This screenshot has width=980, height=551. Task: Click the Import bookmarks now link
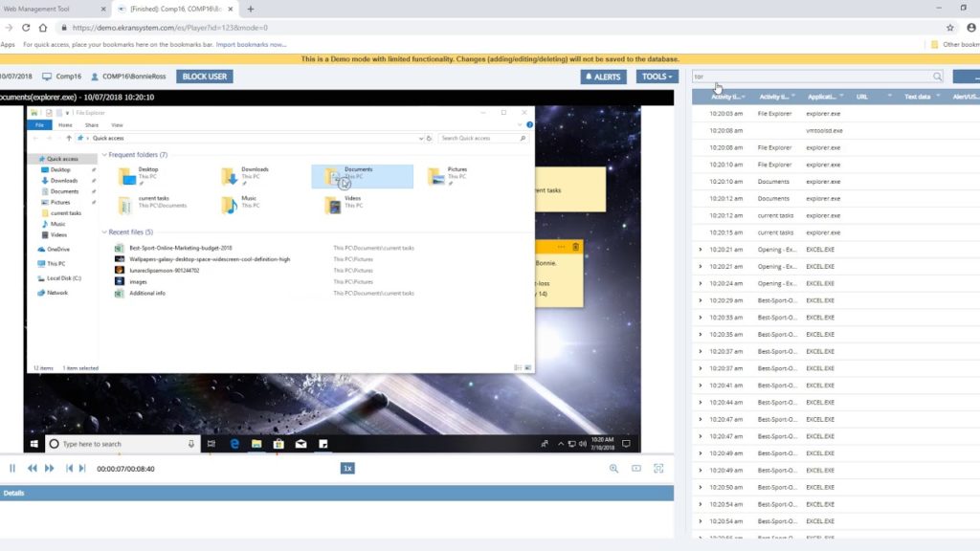(x=251, y=44)
